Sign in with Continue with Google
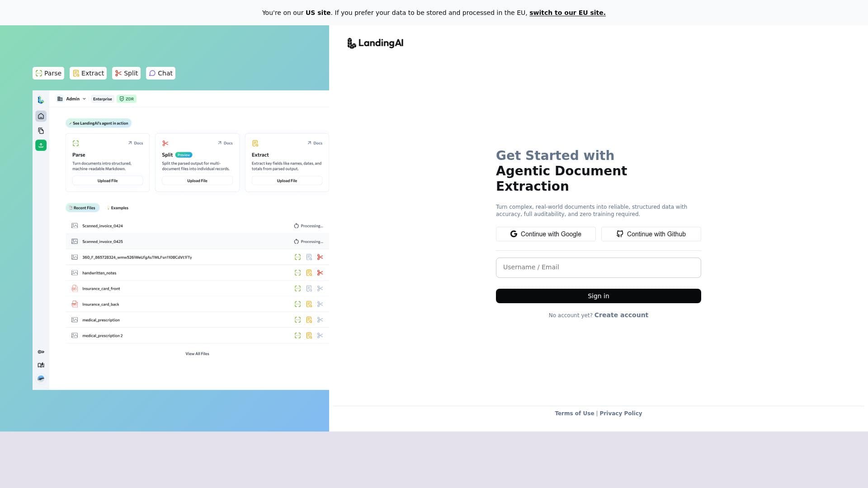Screen dimensions: 868x488 click(x=546, y=234)
